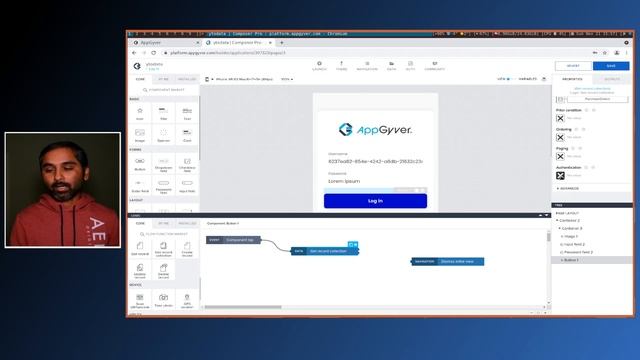640x360 pixels.
Task: Pick the GPS location flow function
Action: pos(187,300)
